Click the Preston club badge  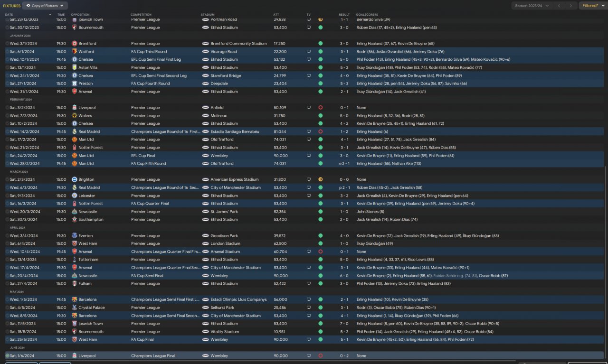(x=75, y=84)
